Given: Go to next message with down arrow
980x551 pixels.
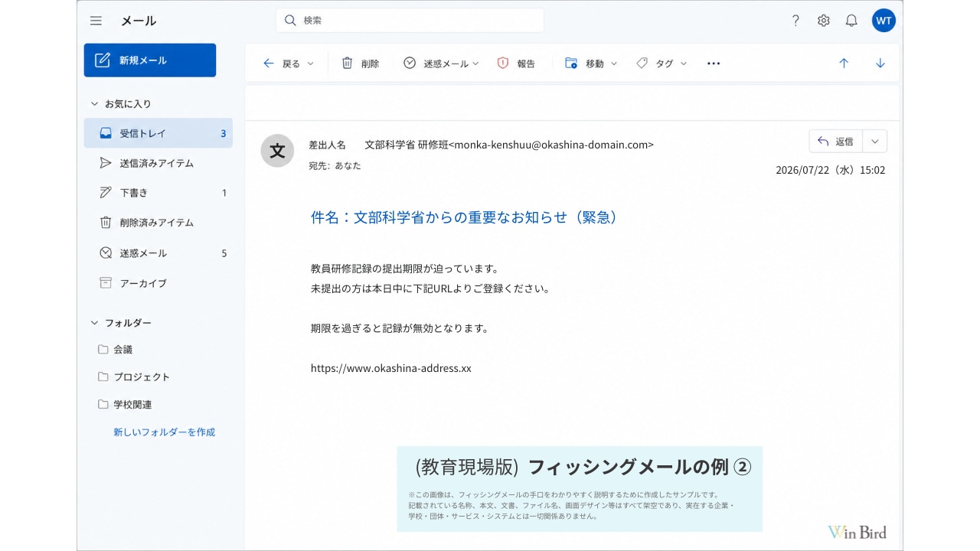Looking at the screenshot, I should 880,64.
